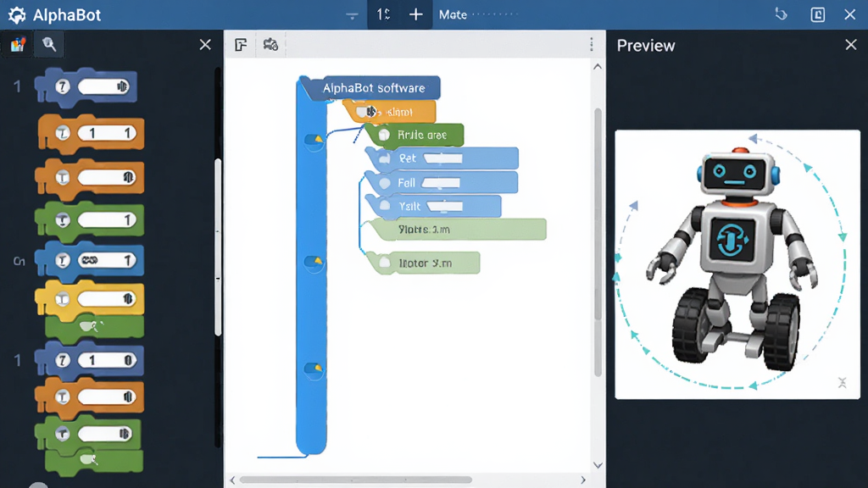
Task: Click the block palette vertical scrollbar
Action: coord(218,247)
